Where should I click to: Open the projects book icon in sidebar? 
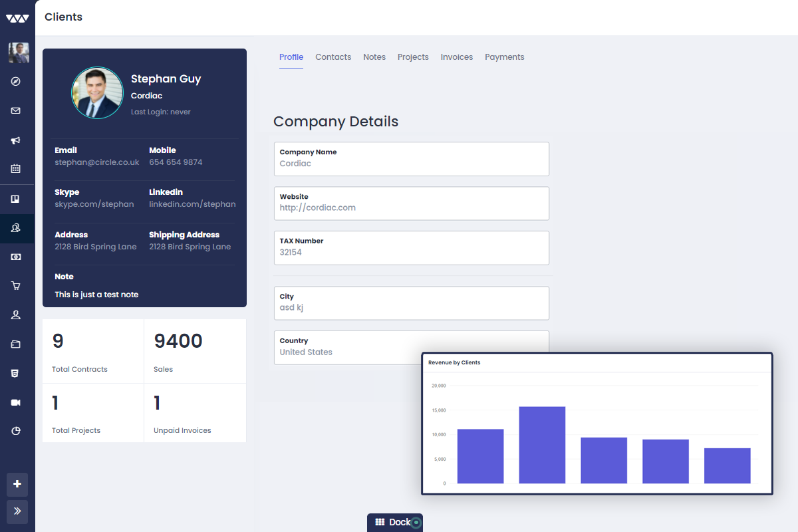[17, 199]
